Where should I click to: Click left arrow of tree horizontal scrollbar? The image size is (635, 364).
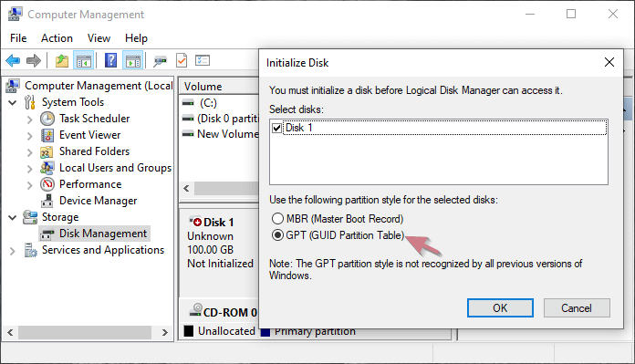[x=10, y=332]
